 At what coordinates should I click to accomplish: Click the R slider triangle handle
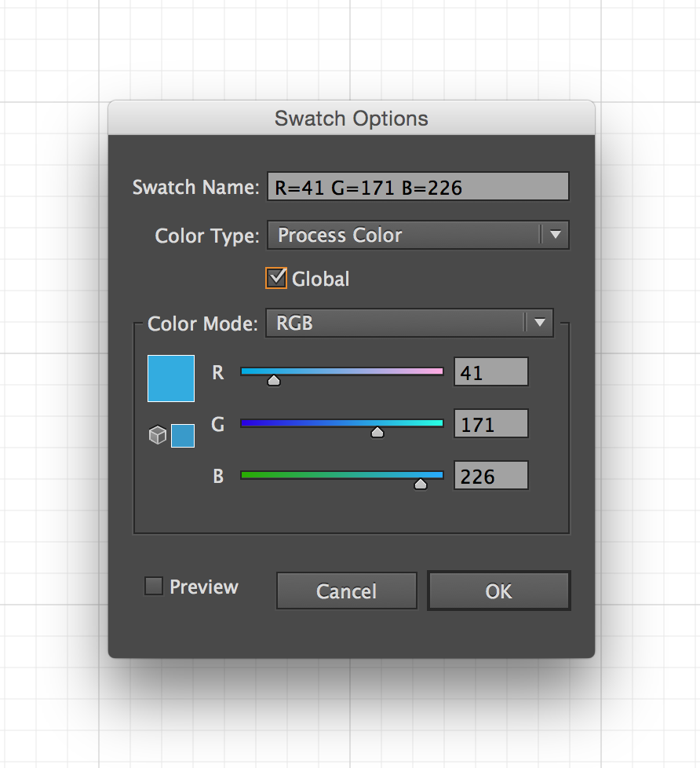pos(274,381)
